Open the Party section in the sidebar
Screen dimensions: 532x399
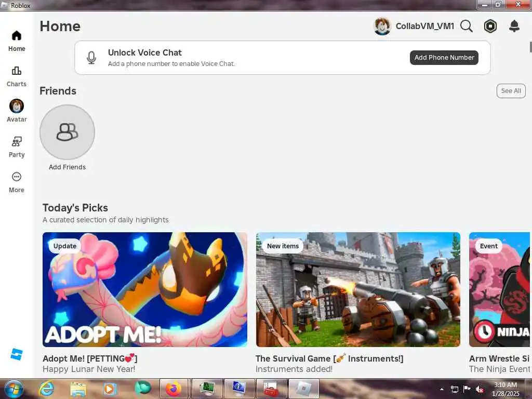16,147
